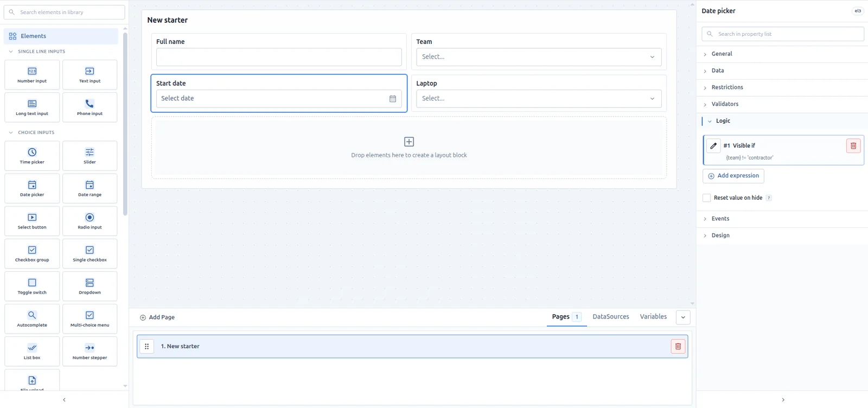Add a Long text input element

pos(32,107)
